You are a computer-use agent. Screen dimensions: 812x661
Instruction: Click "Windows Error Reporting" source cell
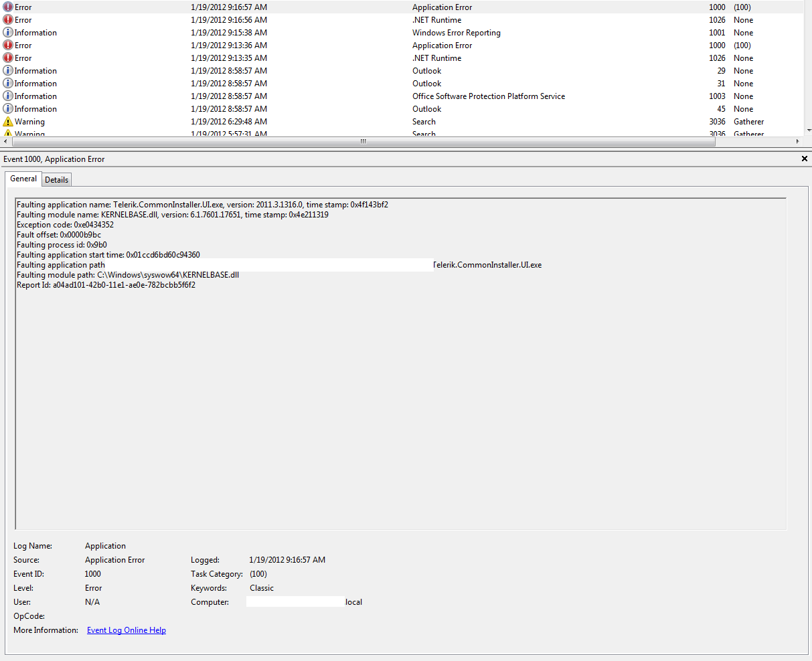(x=457, y=33)
